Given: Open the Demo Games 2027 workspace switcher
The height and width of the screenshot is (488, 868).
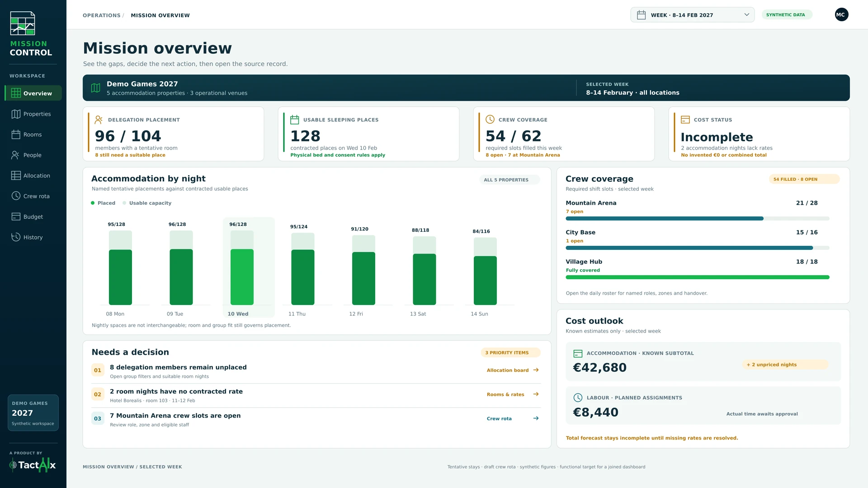Looking at the screenshot, I should point(33,413).
